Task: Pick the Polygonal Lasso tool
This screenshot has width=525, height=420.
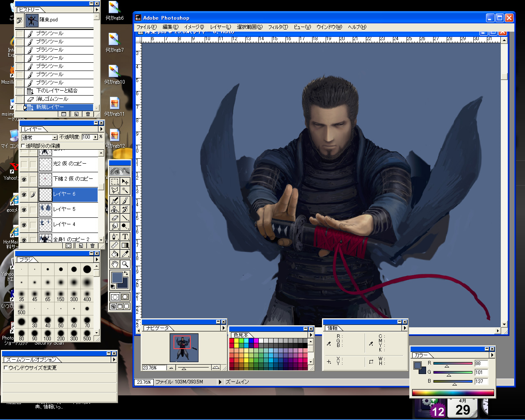Action: tap(115, 190)
